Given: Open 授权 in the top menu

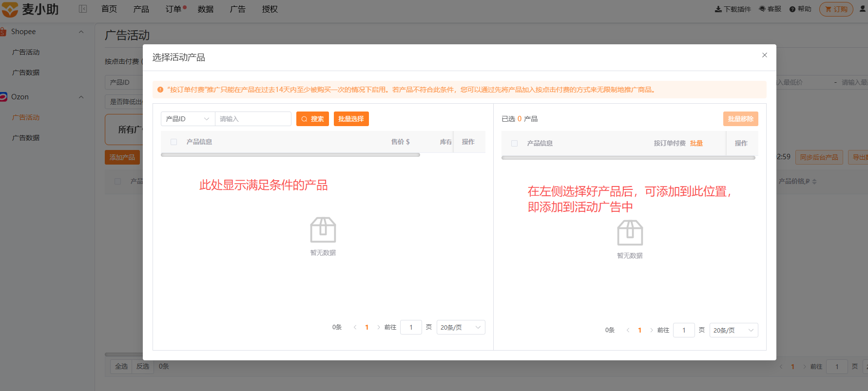Looking at the screenshot, I should (270, 9).
